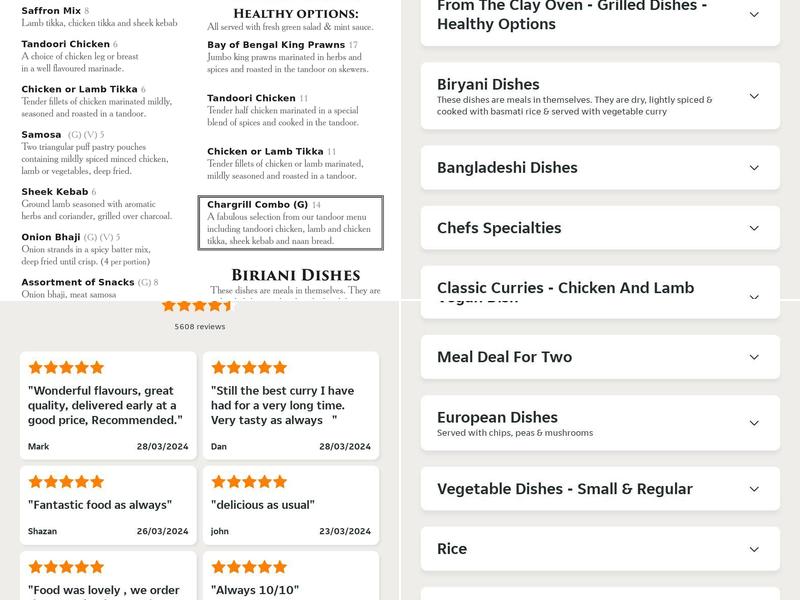The width and height of the screenshot is (800, 600).
Task: Select the highlighted Chargrill Combo menu item
Action: (289, 224)
